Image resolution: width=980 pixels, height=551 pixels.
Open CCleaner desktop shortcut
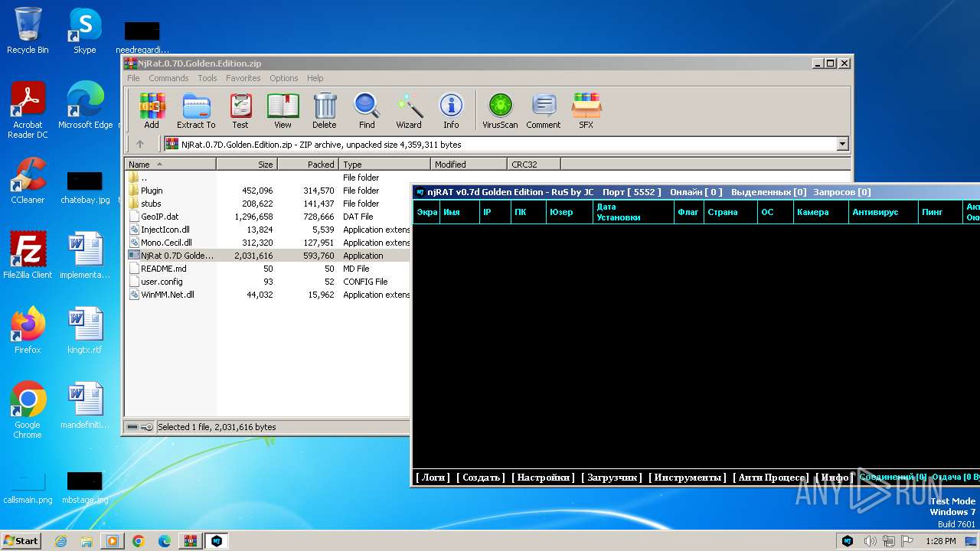28,181
